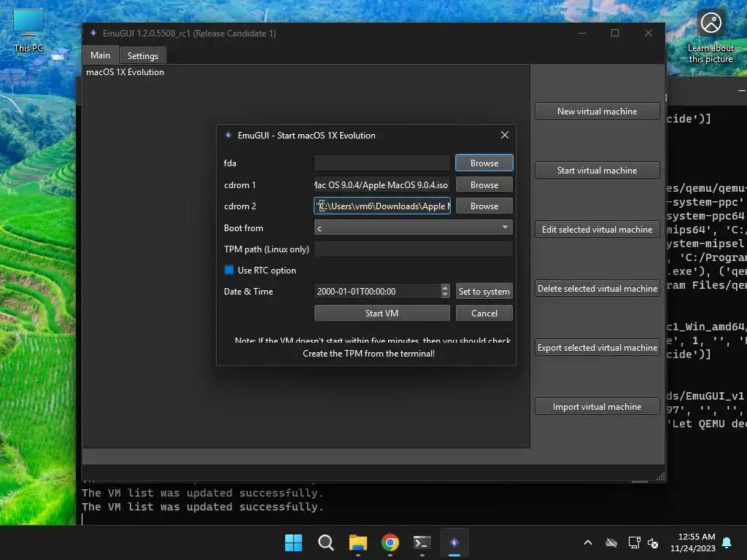The height and width of the screenshot is (560, 747).
Task: Click the Date & Time field
Action: click(377, 292)
